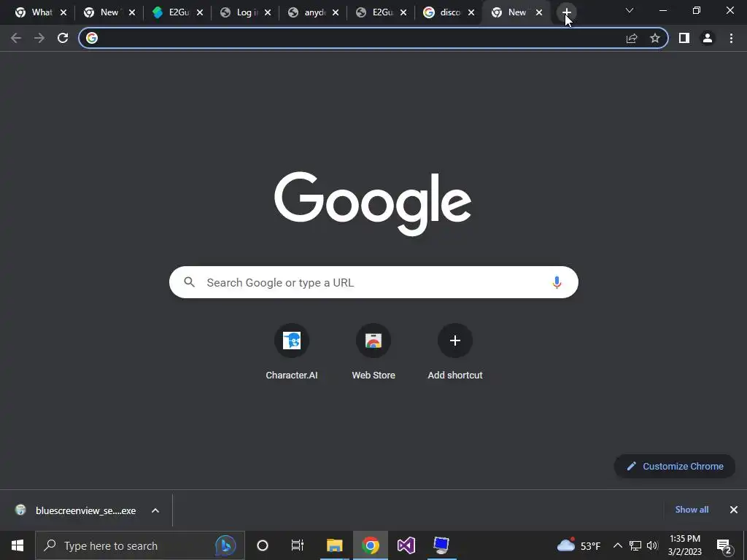Screen dimensions: 747x560
Task: Bookmark this tab with star icon
Action: coord(655,38)
